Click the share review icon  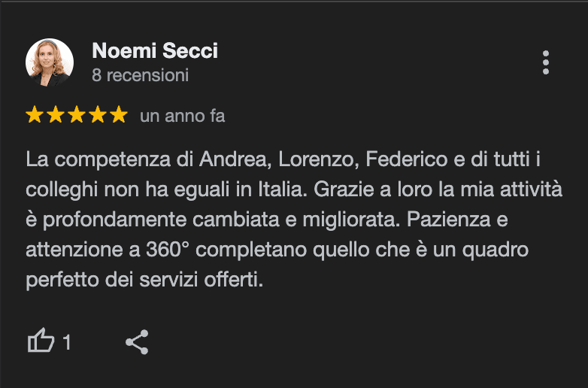[137, 342]
